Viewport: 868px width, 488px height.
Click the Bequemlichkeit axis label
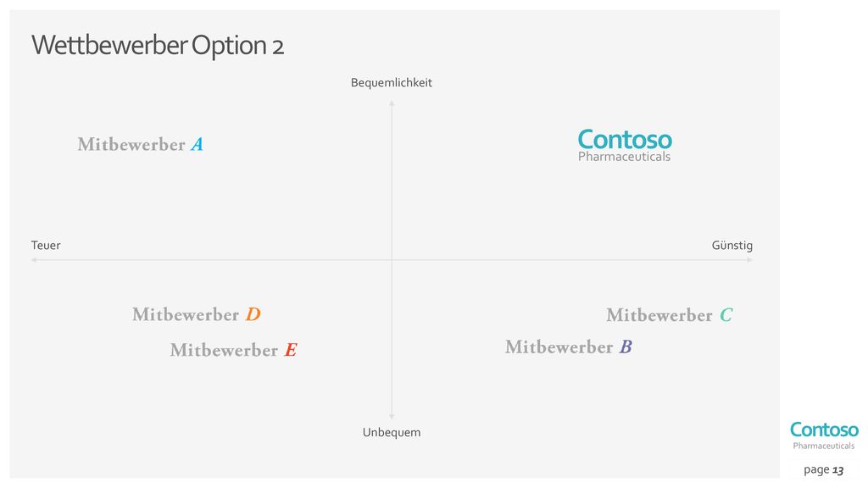coord(392,82)
